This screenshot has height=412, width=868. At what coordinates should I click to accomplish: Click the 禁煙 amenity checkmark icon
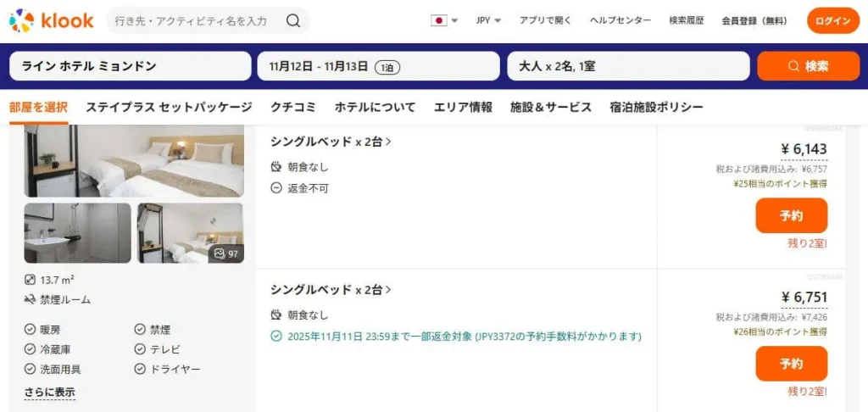(x=140, y=330)
